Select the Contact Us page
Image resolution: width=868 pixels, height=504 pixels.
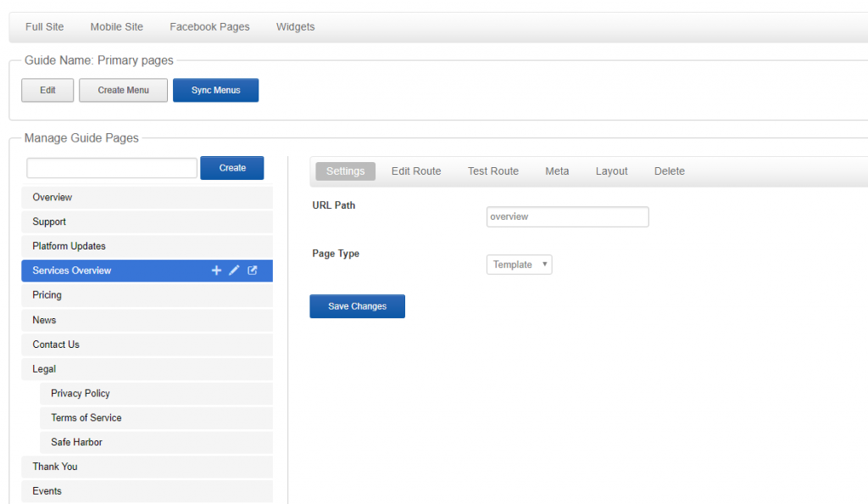(x=147, y=344)
